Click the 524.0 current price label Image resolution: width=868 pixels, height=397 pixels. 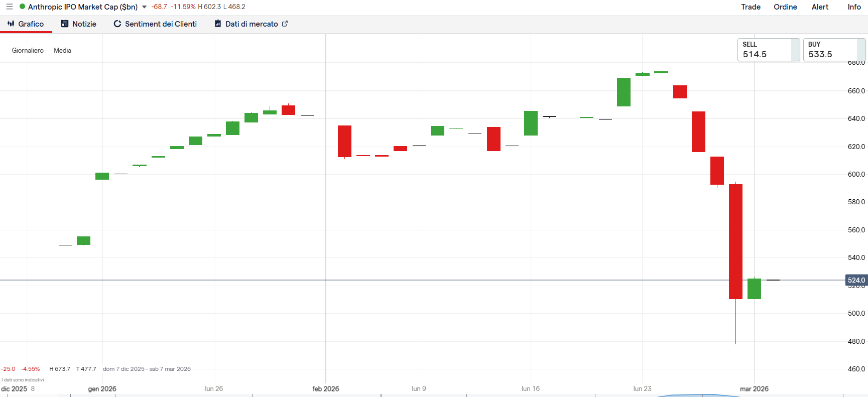click(x=856, y=280)
